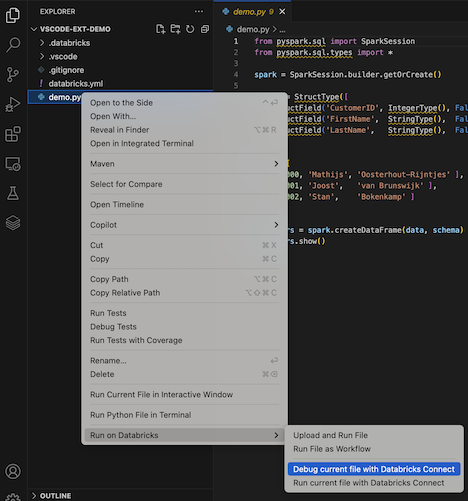Open the Run and Debug view

(13, 104)
